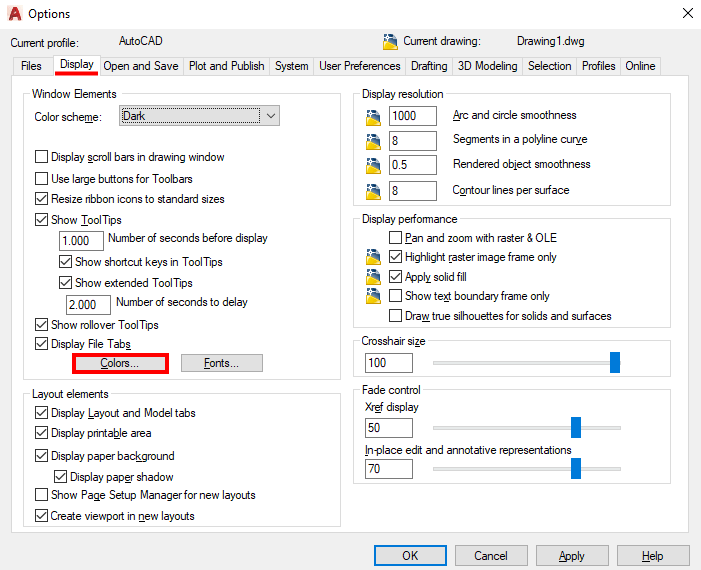
Task: Click the Contour lines per surface field
Action: (413, 191)
